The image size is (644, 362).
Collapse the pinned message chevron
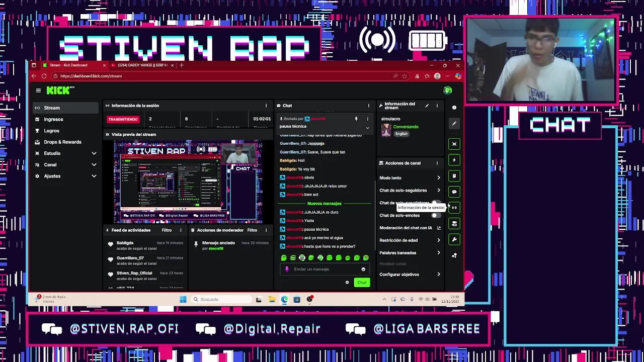tap(367, 128)
